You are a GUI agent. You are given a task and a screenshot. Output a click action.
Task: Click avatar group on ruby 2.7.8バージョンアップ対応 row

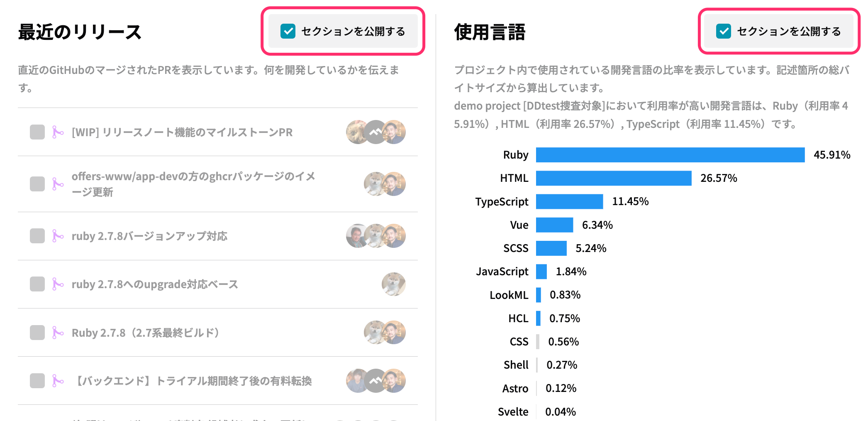tap(376, 236)
